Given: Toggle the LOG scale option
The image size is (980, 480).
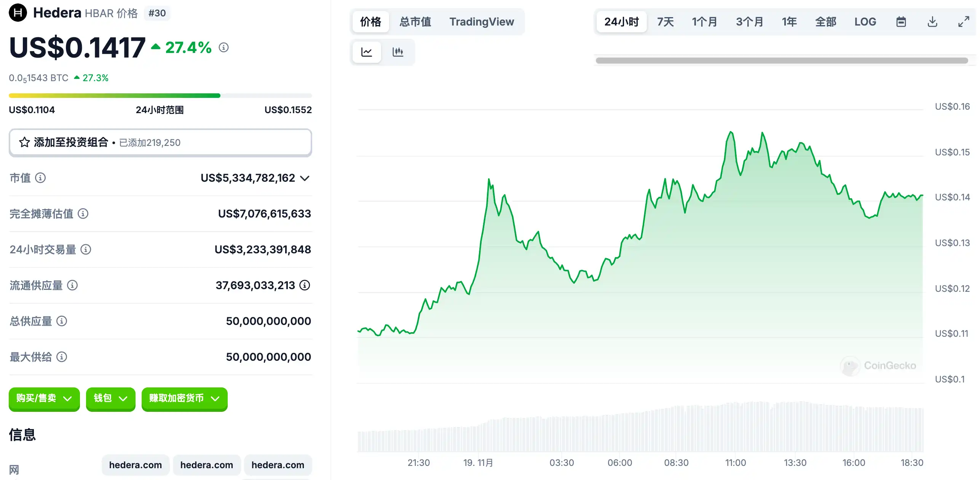Looking at the screenshot, I should coord(865,22).
